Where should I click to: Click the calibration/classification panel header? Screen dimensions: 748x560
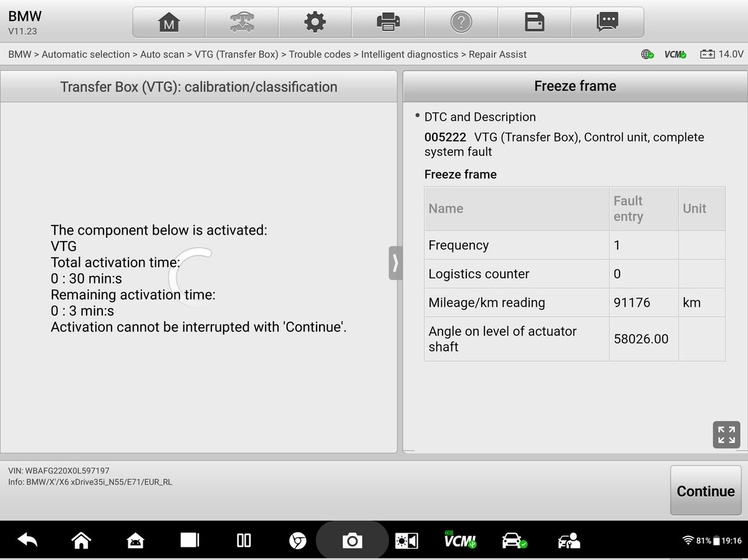(198, 87)
